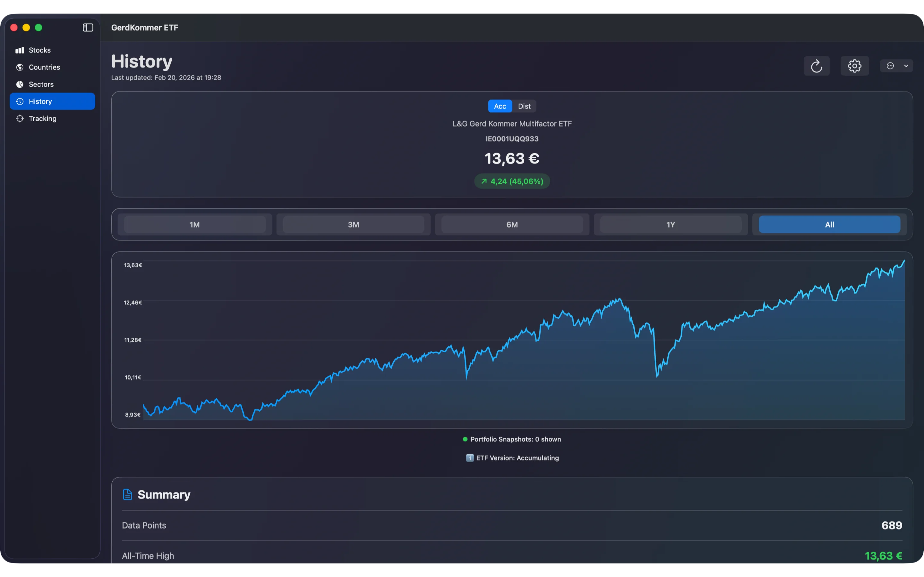Click the Summary document icon

(x=127, y=494)
